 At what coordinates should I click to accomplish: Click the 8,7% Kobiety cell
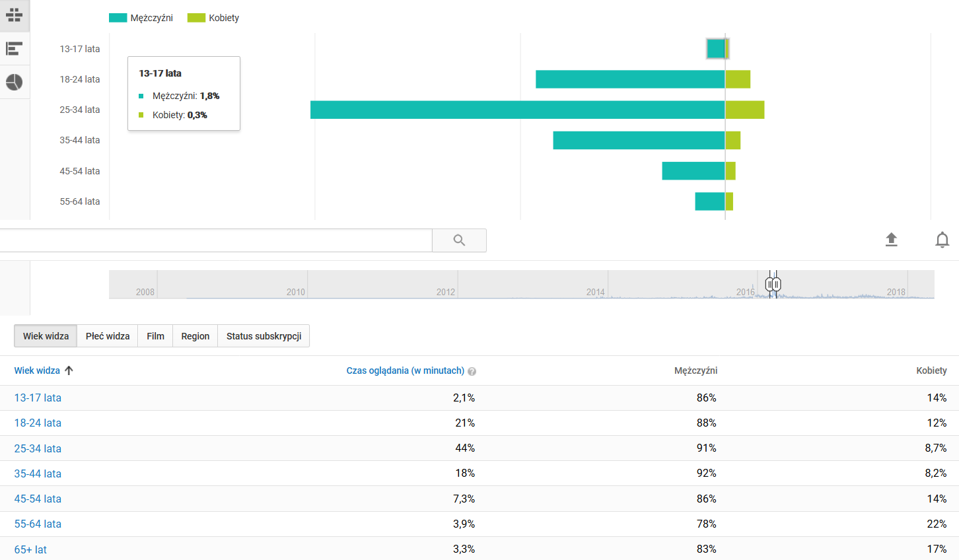936,448
